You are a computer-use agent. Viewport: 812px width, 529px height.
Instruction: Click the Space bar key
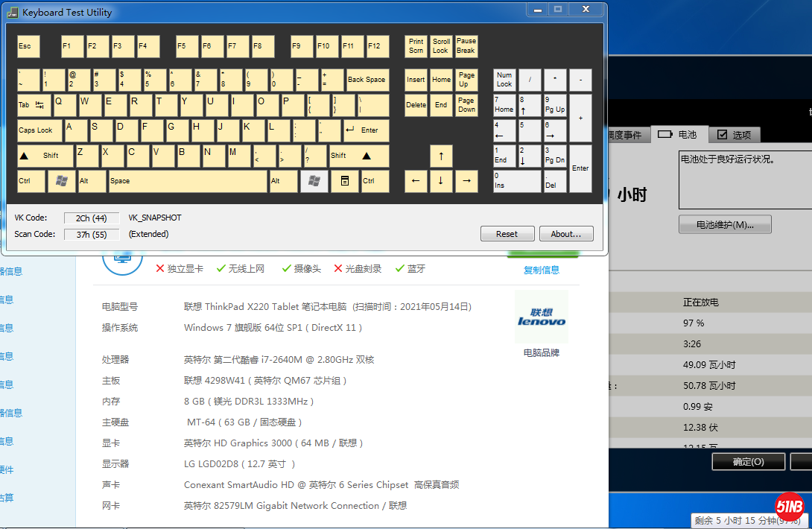tap(187, 181)
